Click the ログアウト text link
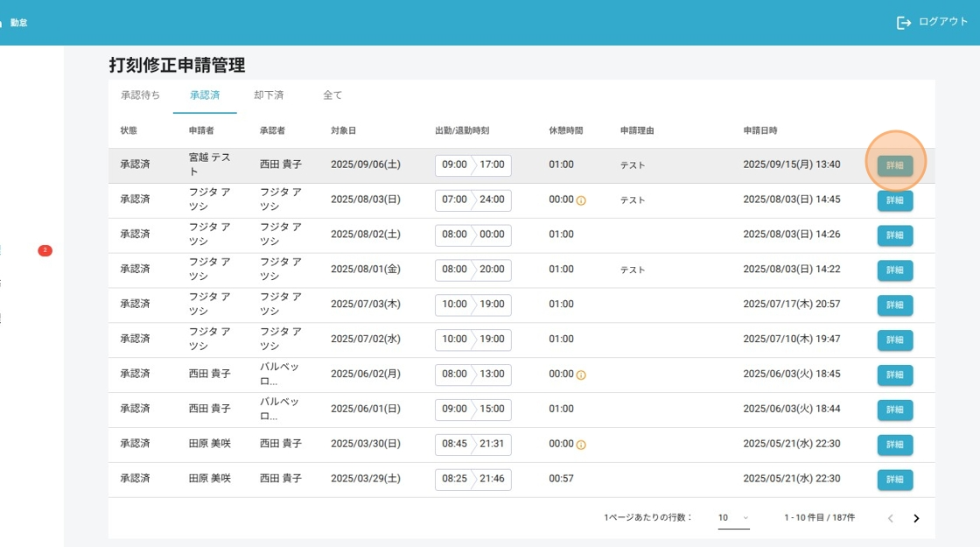This screenshot has height=547, width=980. 942,22
